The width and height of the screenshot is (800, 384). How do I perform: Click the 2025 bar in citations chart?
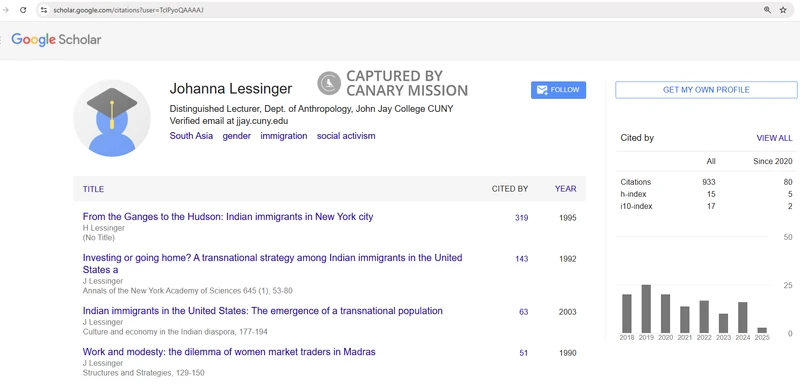click(762, 330)
